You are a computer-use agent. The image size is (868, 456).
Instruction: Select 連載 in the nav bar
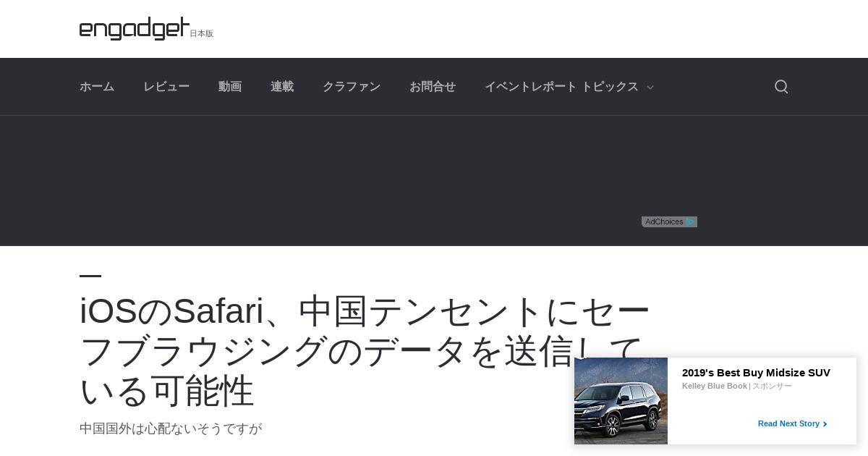pos(282,87)
